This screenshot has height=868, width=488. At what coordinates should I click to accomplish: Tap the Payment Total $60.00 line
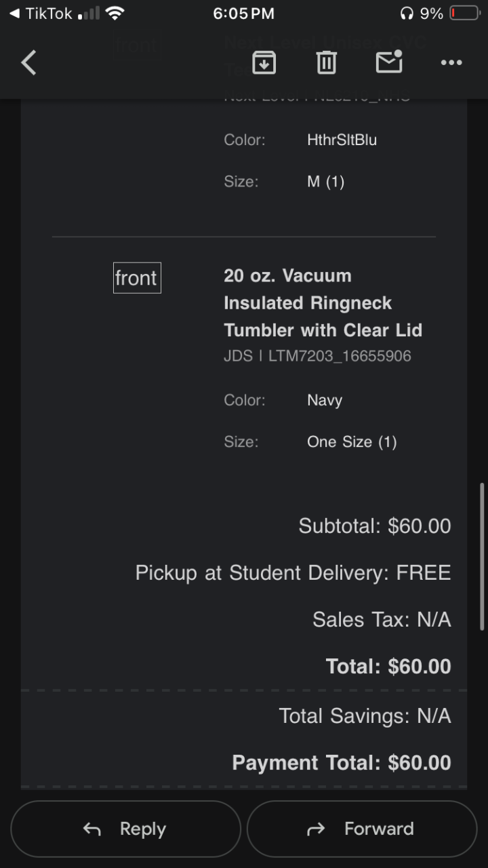(x=341, y=763)
